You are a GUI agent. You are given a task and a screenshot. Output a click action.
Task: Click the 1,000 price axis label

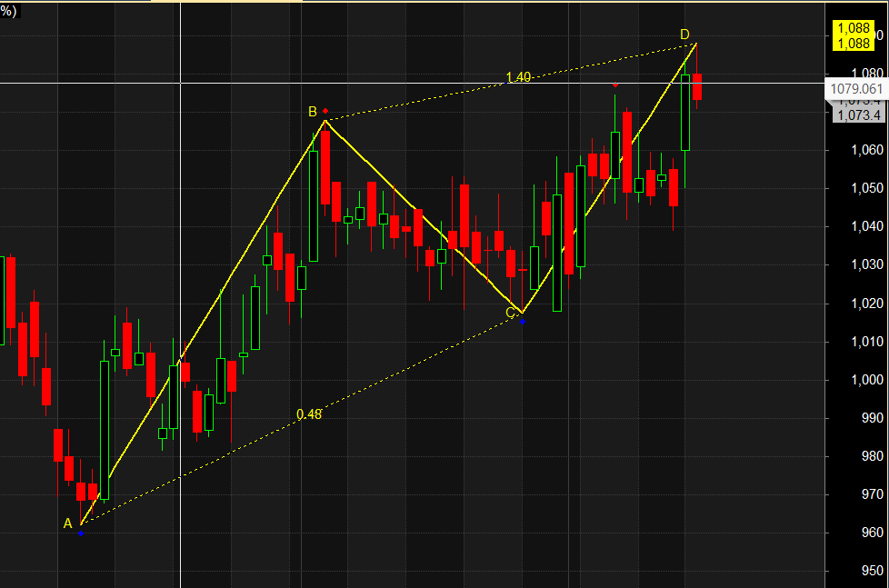point(867,379)
